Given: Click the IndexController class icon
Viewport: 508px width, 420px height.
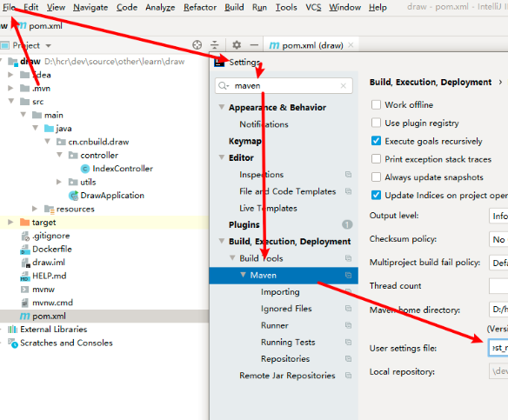Looking at the screenshot, I should (85, 169).
